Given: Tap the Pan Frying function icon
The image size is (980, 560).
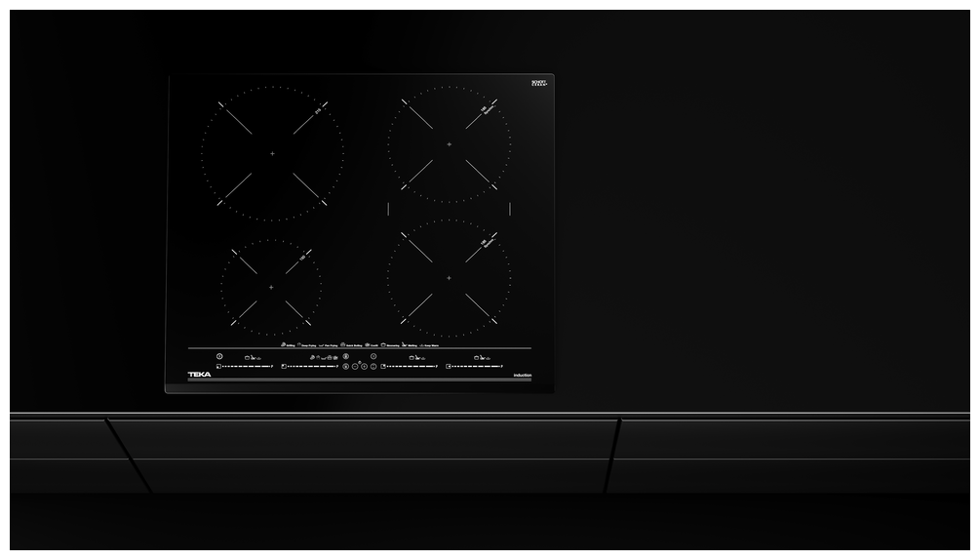Looking at the screenshot, I should [x=321, y=344].
